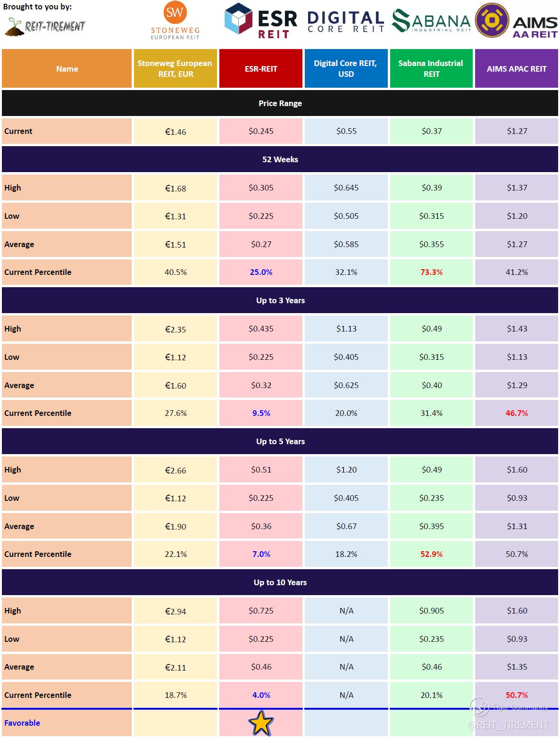
Task: Click the Sabana Industrial REIT logo
Action: 431,22
